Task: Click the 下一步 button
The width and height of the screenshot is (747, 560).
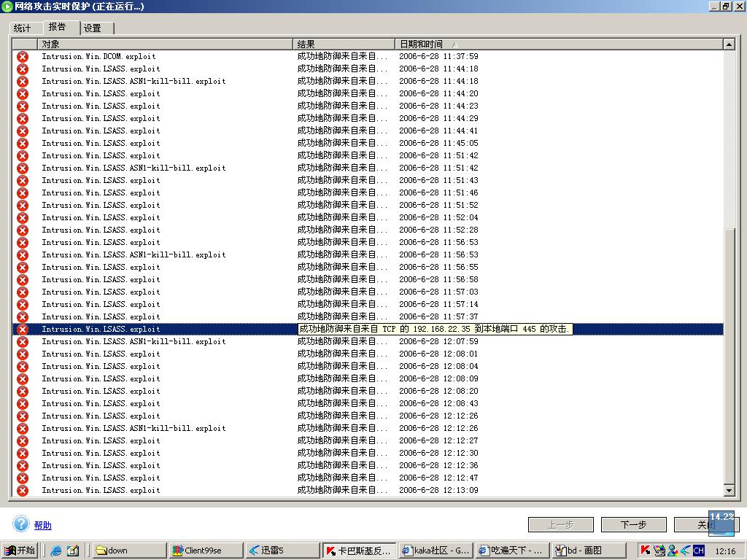Action: coord(634,525)
